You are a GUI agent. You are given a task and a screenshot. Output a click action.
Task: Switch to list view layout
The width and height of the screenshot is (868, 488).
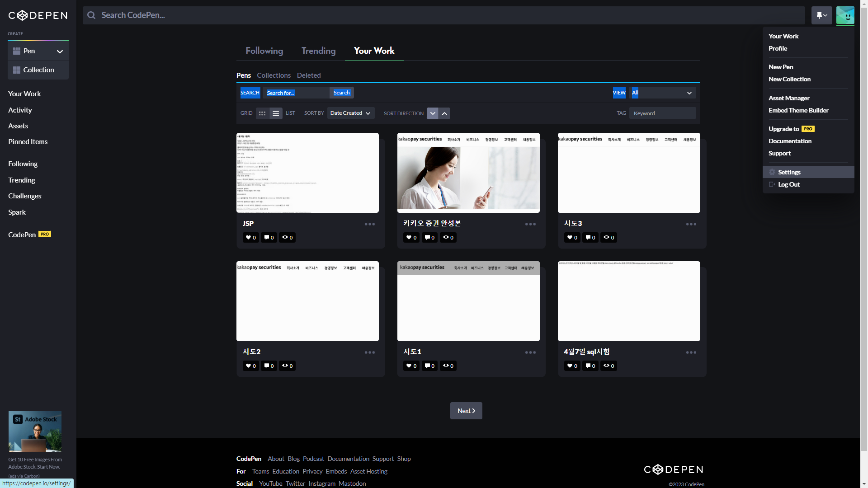click(276, 113)
